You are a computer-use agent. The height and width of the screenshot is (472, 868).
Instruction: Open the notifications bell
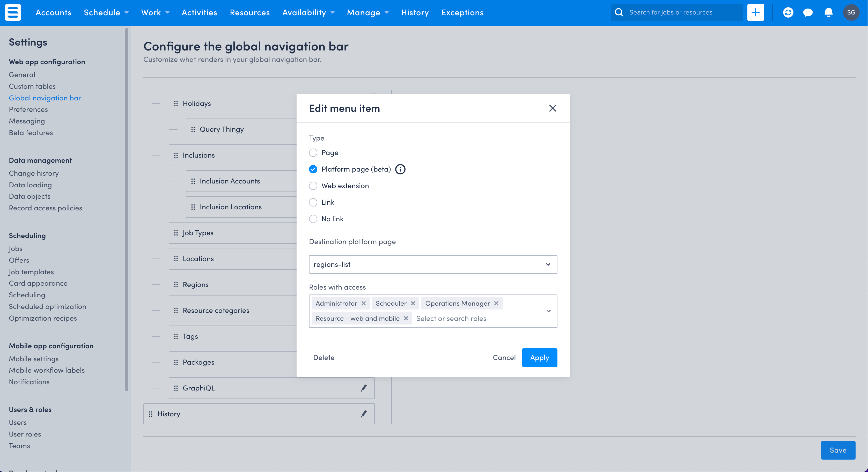[x=828, y=12]
